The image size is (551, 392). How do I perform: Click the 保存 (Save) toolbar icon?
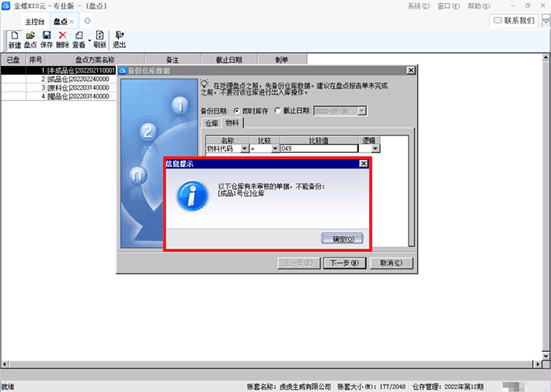(x=46, y=39)
